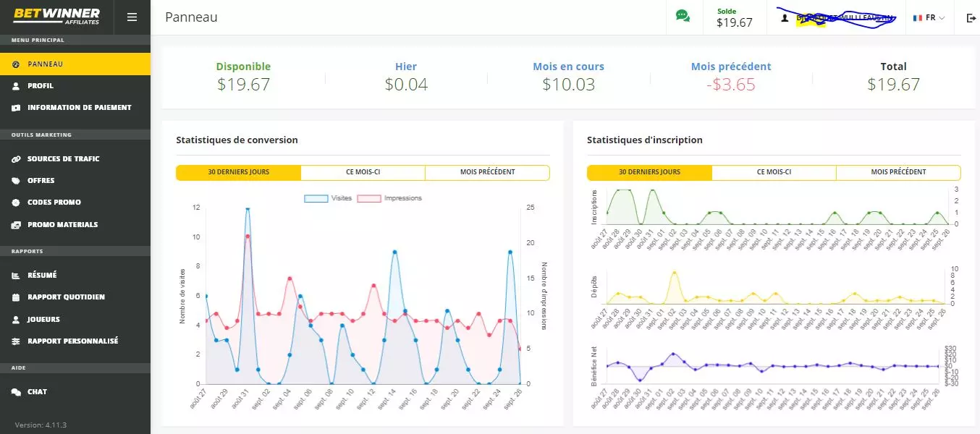Screen dimensions: 980x434
Task: Click the Bénéfice Net chart axis label
Action: [595, 366]
